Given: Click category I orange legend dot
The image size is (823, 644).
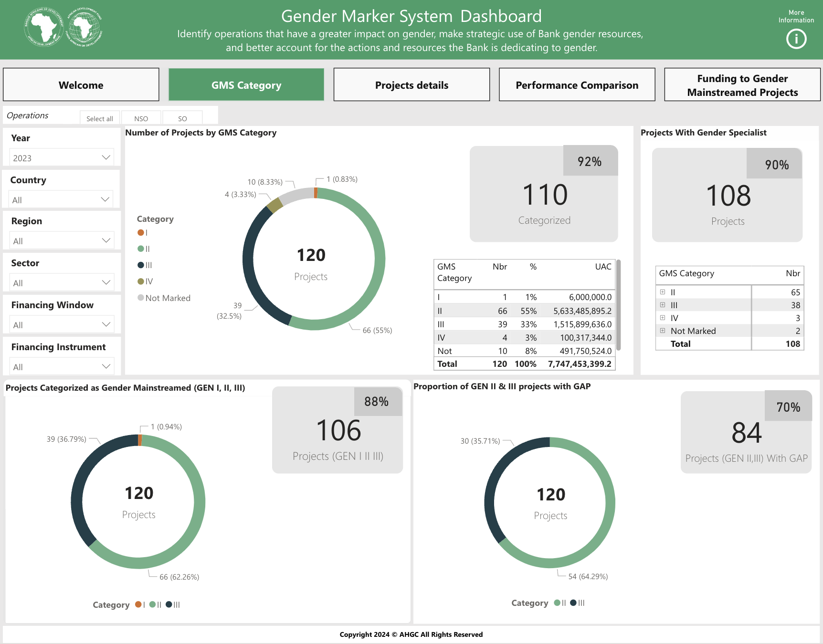Looking at the screenshot, I should pos(141,233).
